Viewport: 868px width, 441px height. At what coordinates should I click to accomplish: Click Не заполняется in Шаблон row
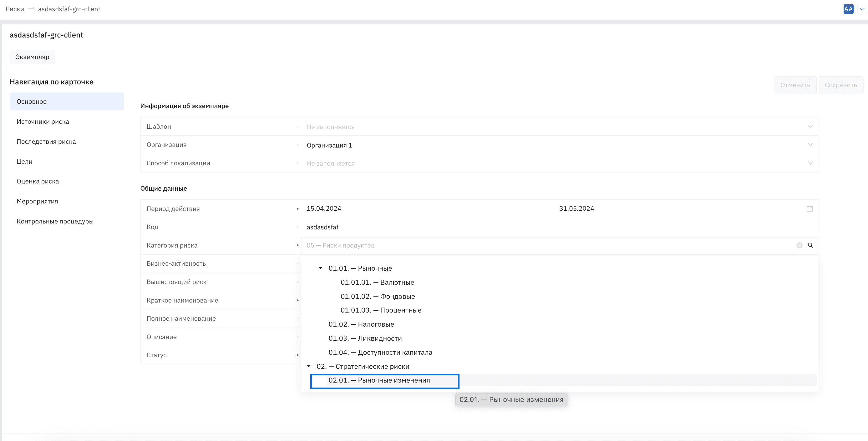(331, 127)
